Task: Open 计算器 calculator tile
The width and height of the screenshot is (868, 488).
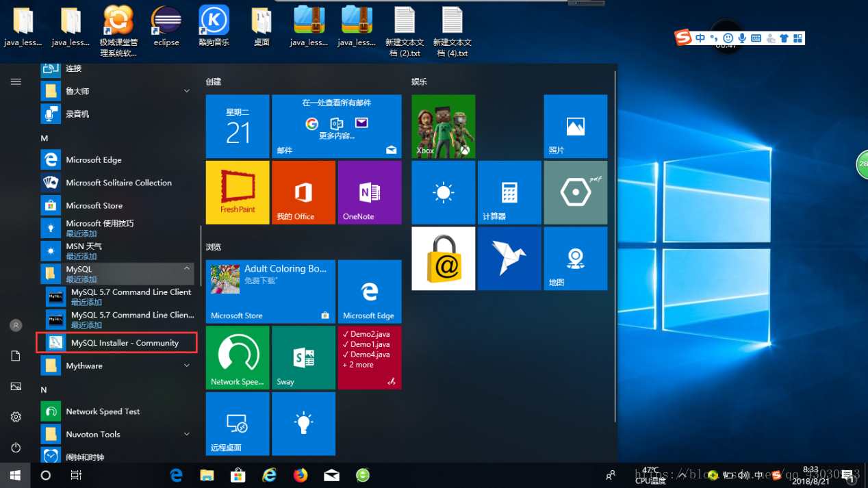Action: point(509,192)
